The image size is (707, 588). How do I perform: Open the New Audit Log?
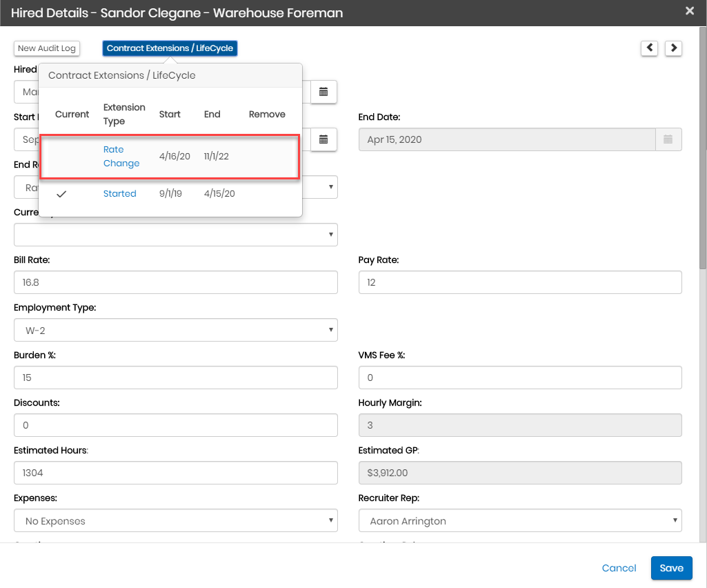[47, 48]
